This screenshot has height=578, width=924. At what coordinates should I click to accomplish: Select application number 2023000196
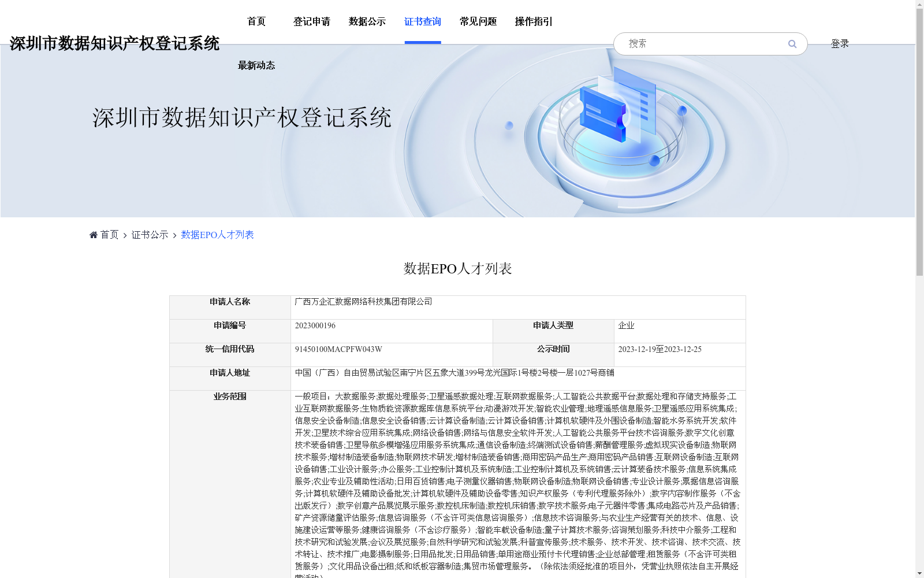315,325
